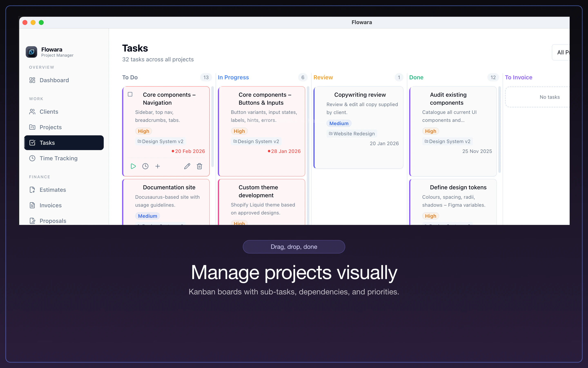
Task: Click the clock log-time icon on Navigation card
Action: (x=145, y=166)
